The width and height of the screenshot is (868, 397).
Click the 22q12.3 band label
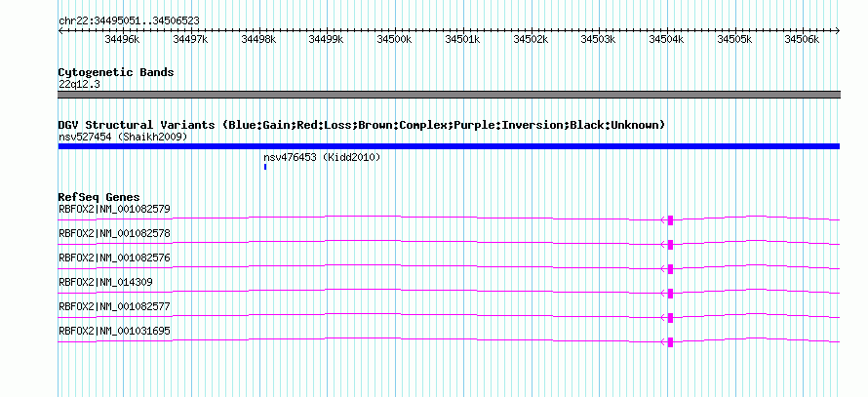click(x=79, y=85)
